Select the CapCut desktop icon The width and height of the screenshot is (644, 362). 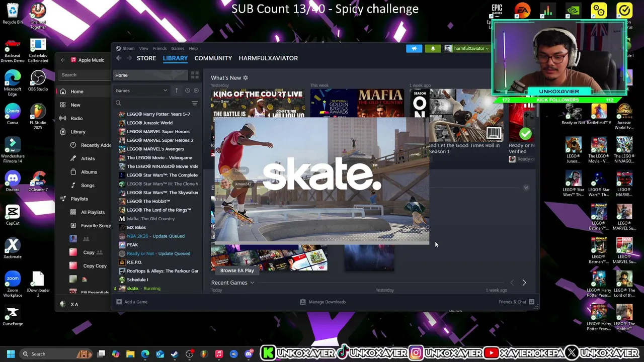pyautogui.click(x=13, y=215)
